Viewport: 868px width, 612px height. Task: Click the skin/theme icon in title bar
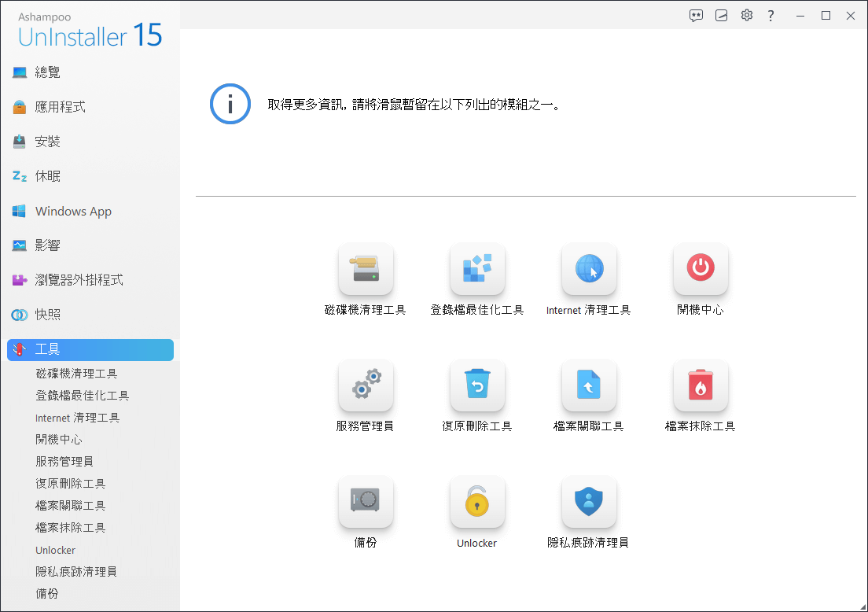[x=721, y=16]
